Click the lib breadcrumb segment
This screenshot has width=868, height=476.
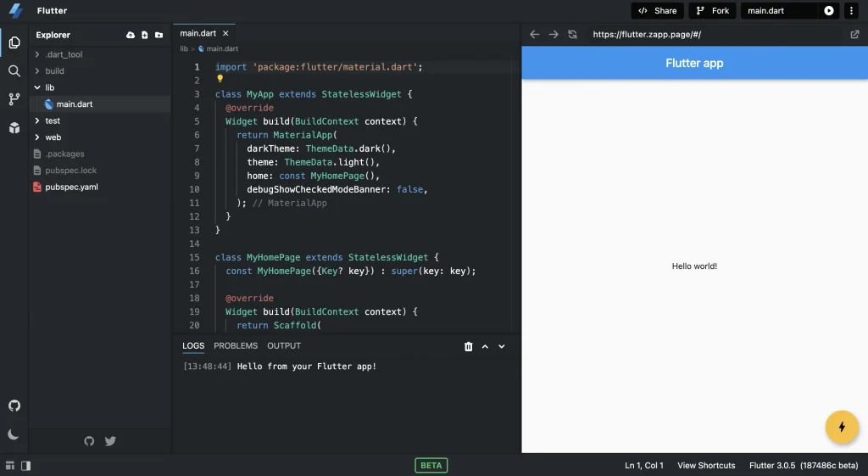click(184, 48)
